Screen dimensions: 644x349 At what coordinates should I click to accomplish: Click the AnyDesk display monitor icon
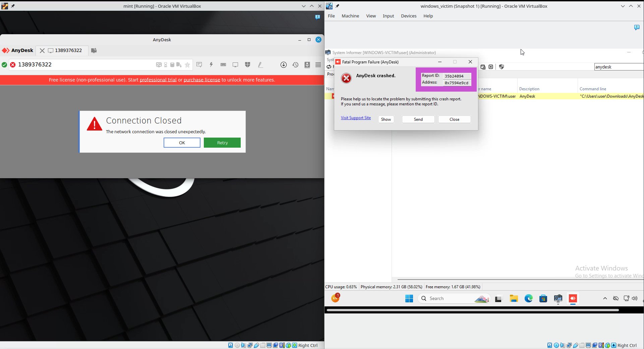235,64
